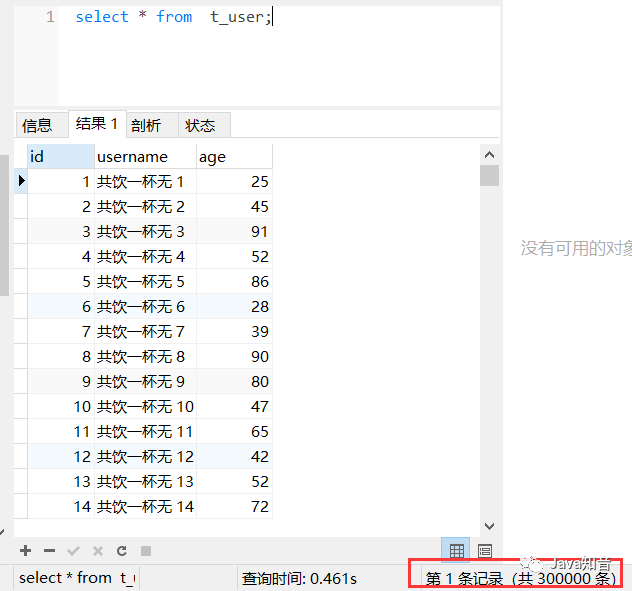Viewport: 632px width, 591px height.
Task: Select username cell 共饮一杯无 9
Action: pos(146,381)
